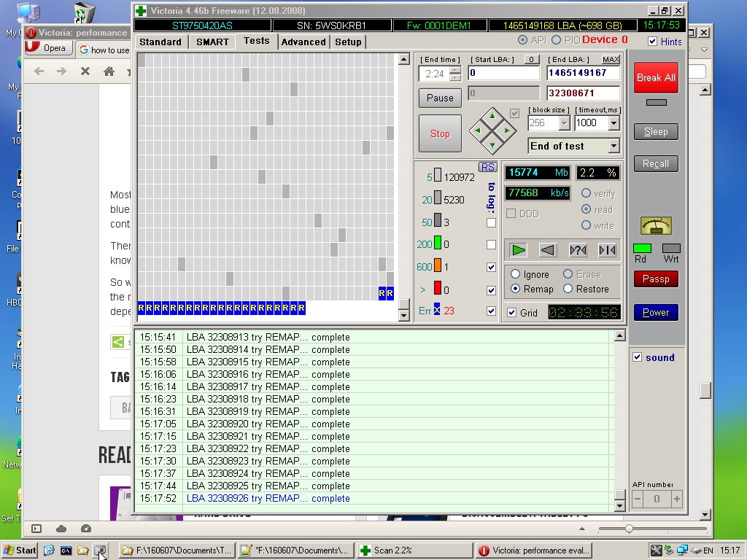This screenshot has height=560, width=747.
Task: Click the blue Err X block icon
Action: (437, 309)
